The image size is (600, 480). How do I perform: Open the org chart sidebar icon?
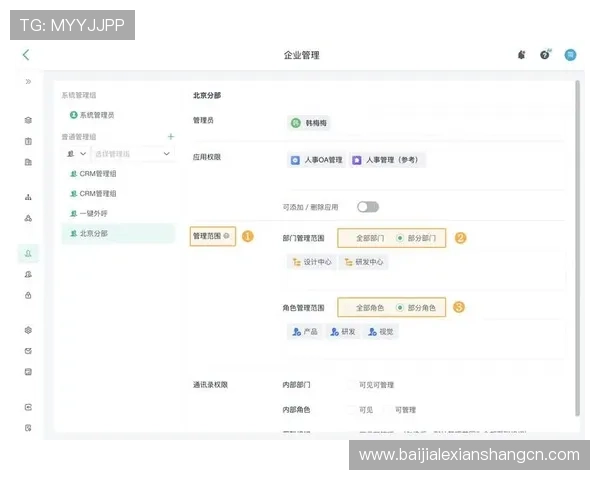(28, 197)
